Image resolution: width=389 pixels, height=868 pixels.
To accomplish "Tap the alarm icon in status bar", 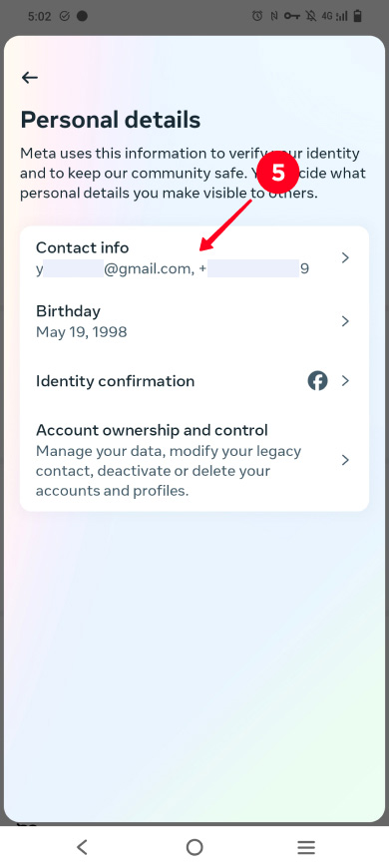I will coord(257,17).
